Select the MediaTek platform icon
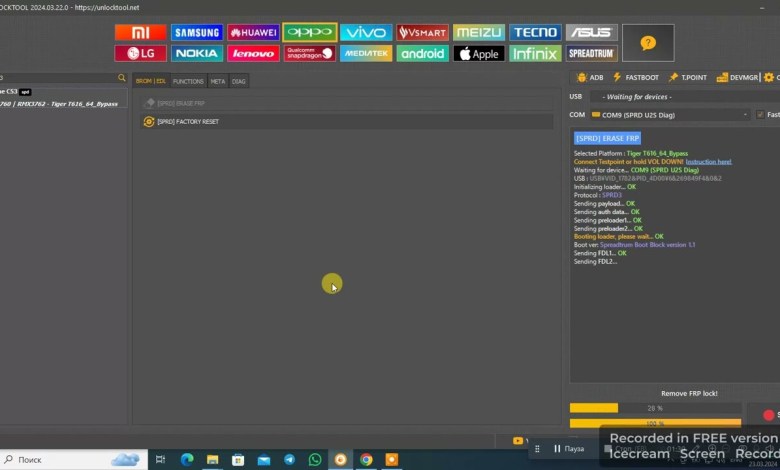 pyautogui.click(x=366, y=53)
